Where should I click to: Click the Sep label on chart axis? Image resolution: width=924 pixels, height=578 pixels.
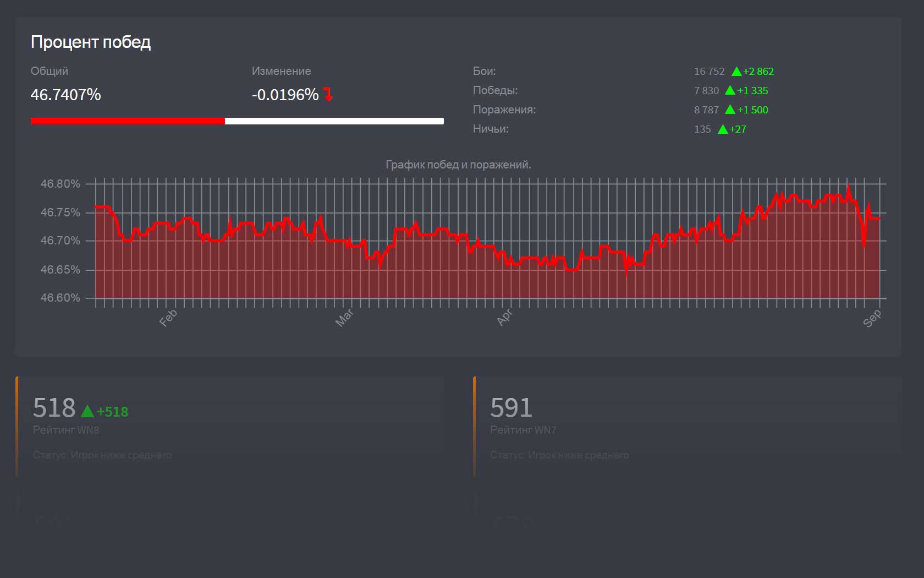[872, 318]
